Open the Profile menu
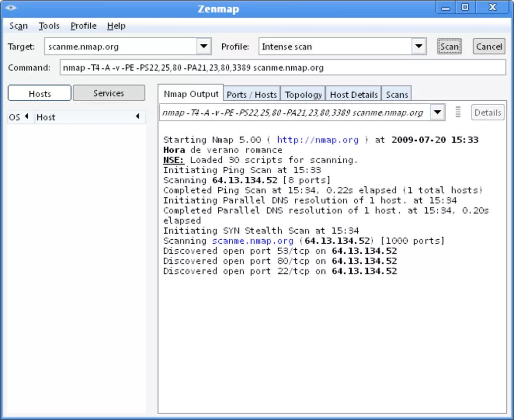Image resolution: width=514 pixels, height=420 pixels. coord(83,26)
